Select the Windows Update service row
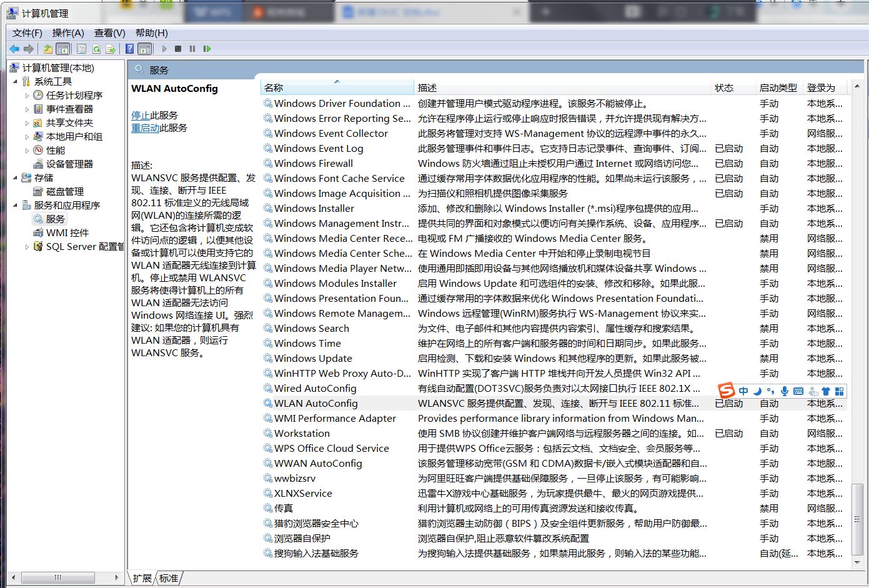 click(312, 358)
